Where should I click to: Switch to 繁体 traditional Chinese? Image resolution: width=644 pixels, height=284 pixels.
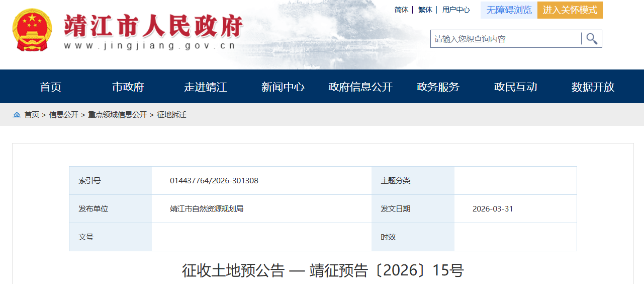tap(425, 10)
